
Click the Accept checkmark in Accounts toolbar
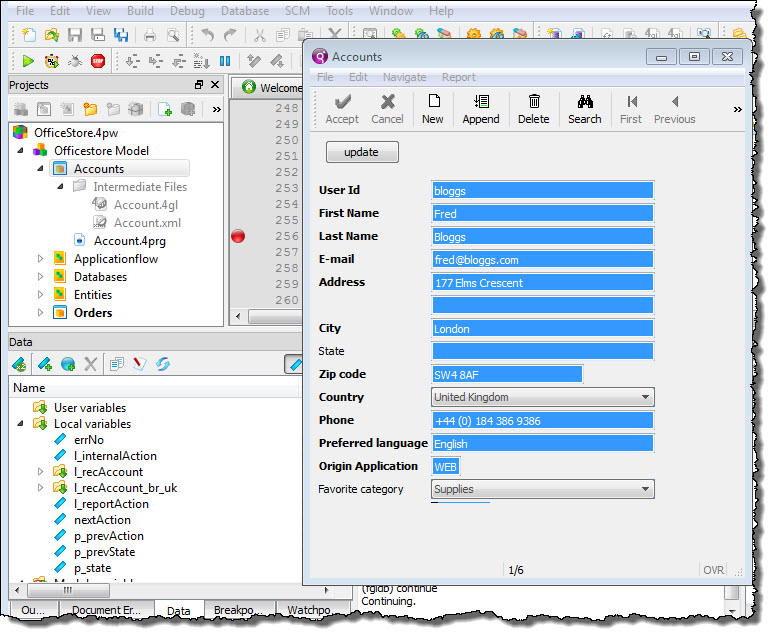click(342, 108)
